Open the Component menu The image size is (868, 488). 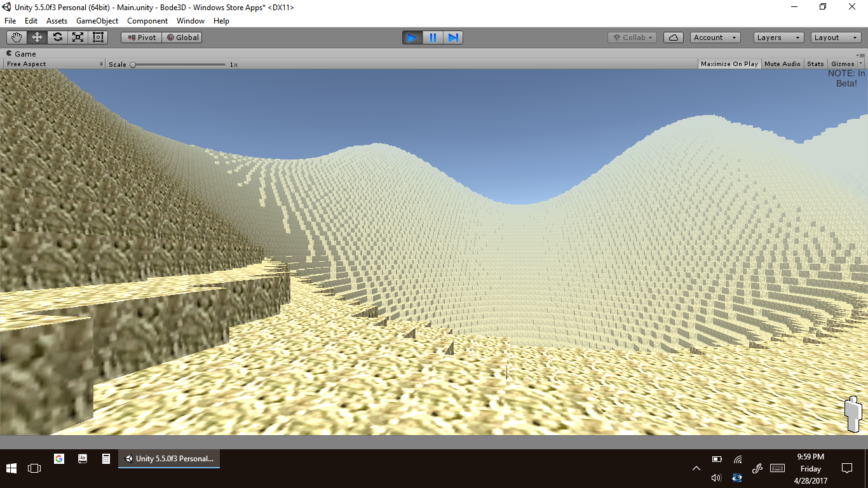point(147,21)
